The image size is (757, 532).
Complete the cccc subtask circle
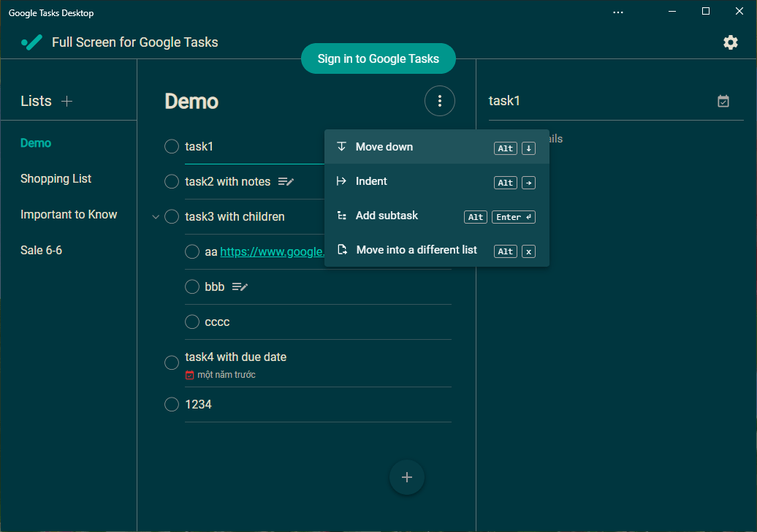(x=192, y=322)
